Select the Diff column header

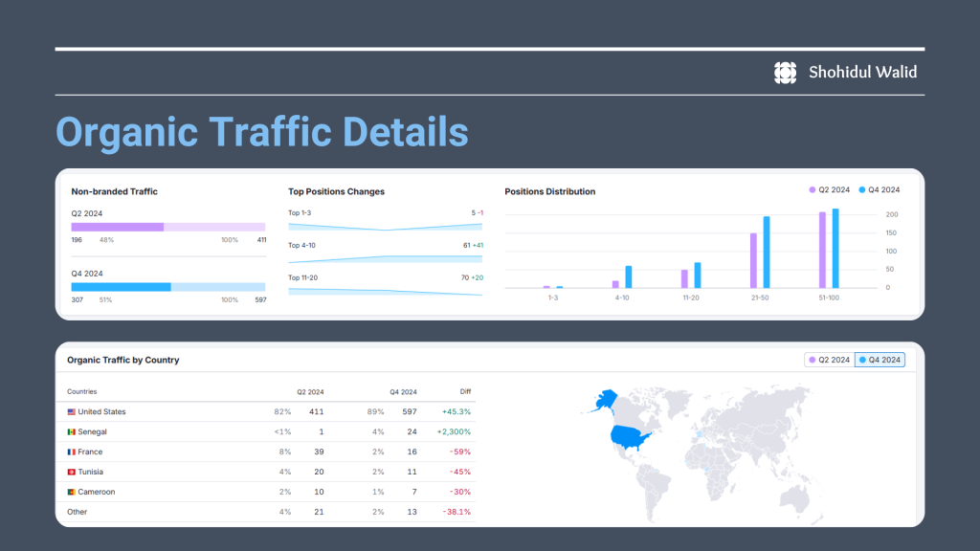(x=466, y=391)
